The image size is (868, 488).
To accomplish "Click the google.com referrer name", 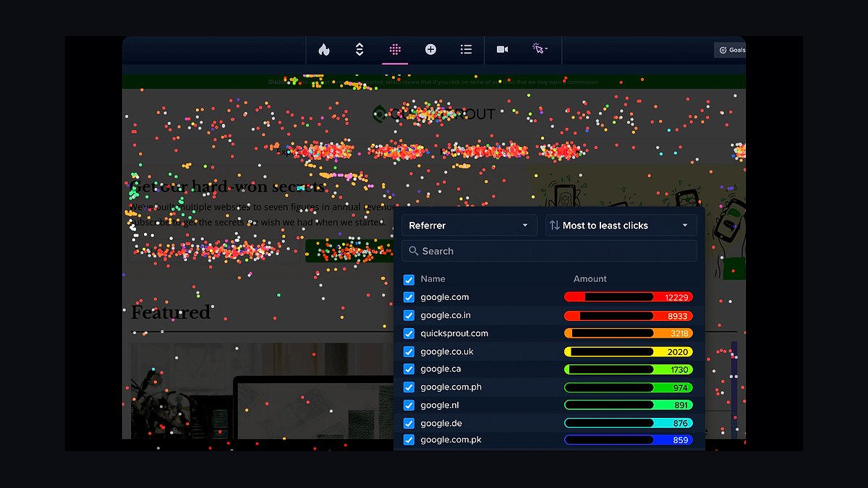I will pos(445,297).
